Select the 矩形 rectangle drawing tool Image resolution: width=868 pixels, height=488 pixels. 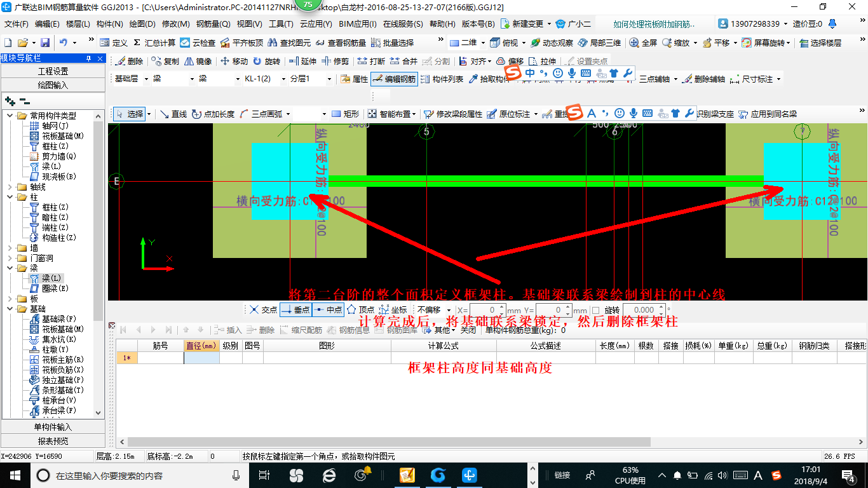click(345, 114)
